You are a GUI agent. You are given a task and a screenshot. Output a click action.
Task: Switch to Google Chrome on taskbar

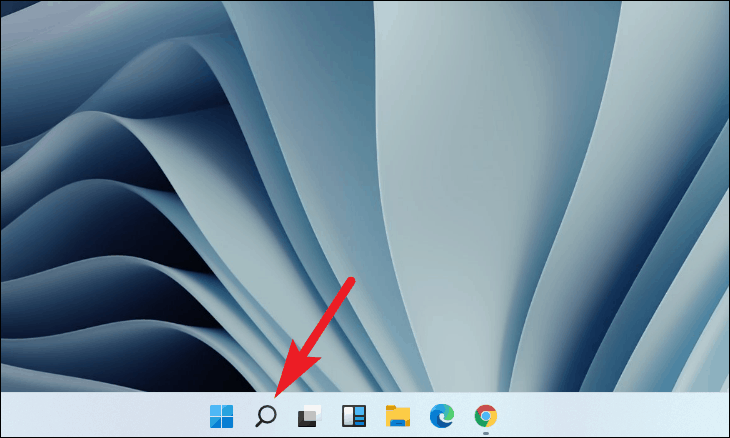[x=486, y=416]
